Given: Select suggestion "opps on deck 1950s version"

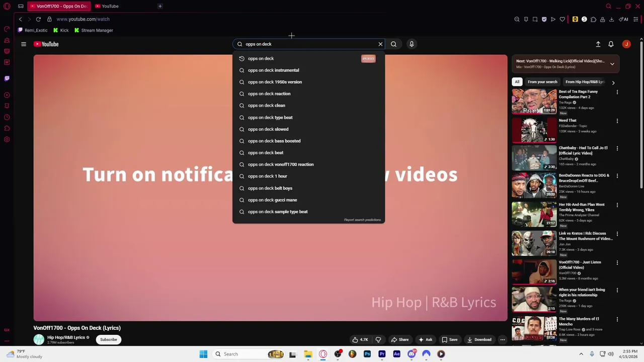Looking at the screenshot, I should click(308, 82).
